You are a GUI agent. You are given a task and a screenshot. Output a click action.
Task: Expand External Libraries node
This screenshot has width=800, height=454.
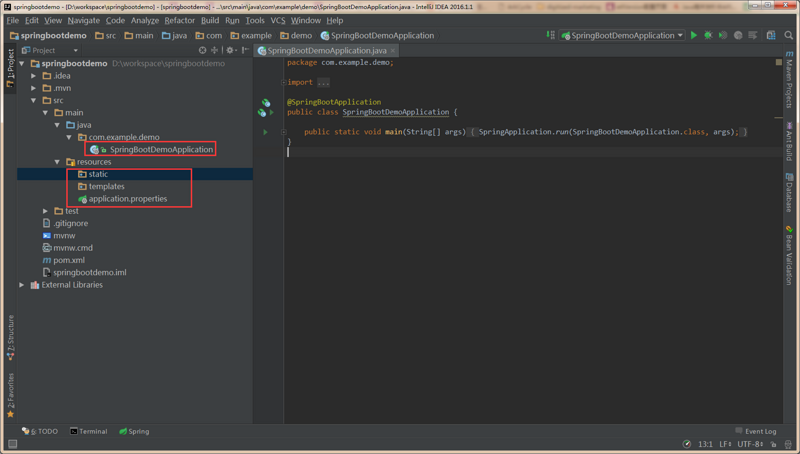pyautogui.click(x=21, y=285)
